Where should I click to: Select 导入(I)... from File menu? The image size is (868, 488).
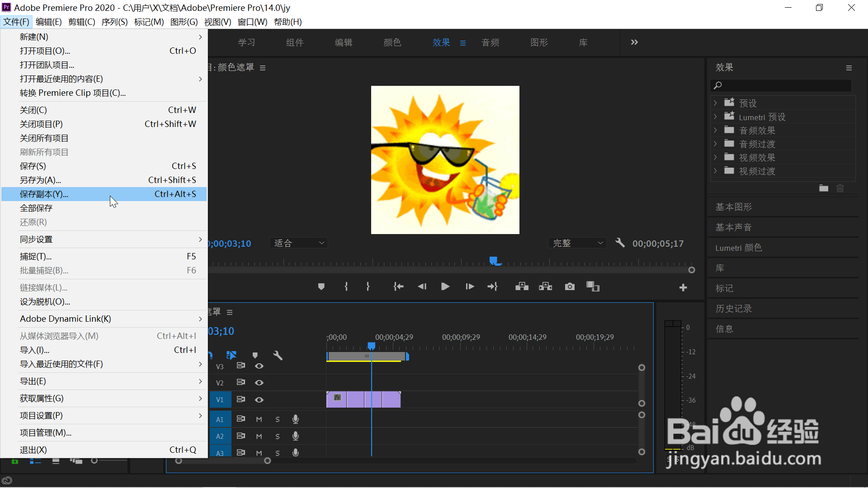coord(104,350)
